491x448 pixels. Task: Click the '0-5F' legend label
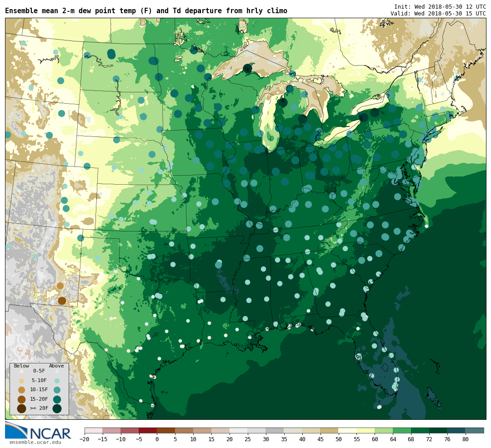click(39, 371)
